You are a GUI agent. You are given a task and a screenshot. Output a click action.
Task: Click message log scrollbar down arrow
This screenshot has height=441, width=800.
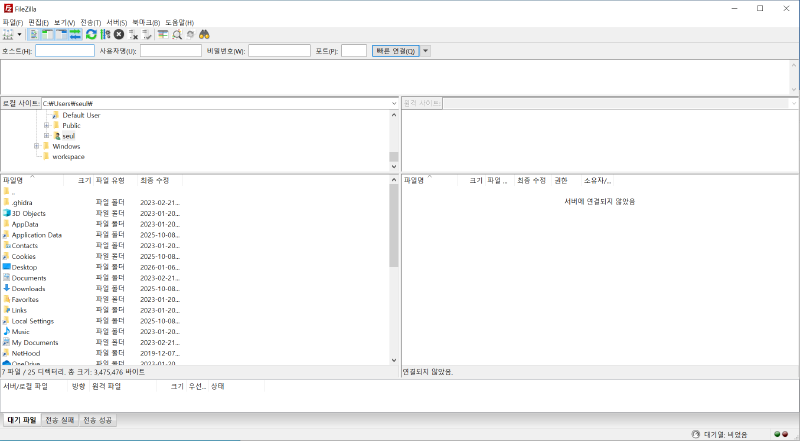click(794, 89)
